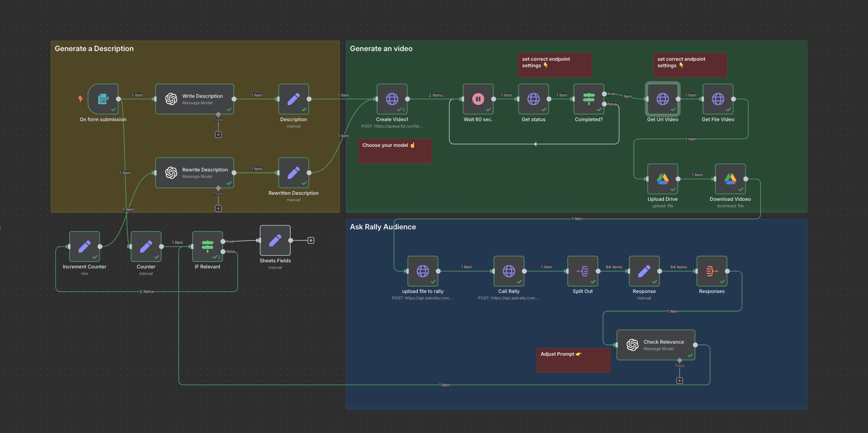Click the Call Rally POST URL subtitle
Image resolution: width=868 pixels, height=433 pixels.
(x=508, y=298)
